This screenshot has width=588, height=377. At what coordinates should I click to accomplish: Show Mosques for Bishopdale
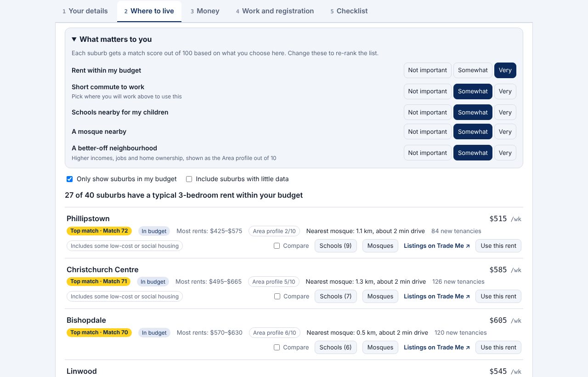tap(380, 348)
